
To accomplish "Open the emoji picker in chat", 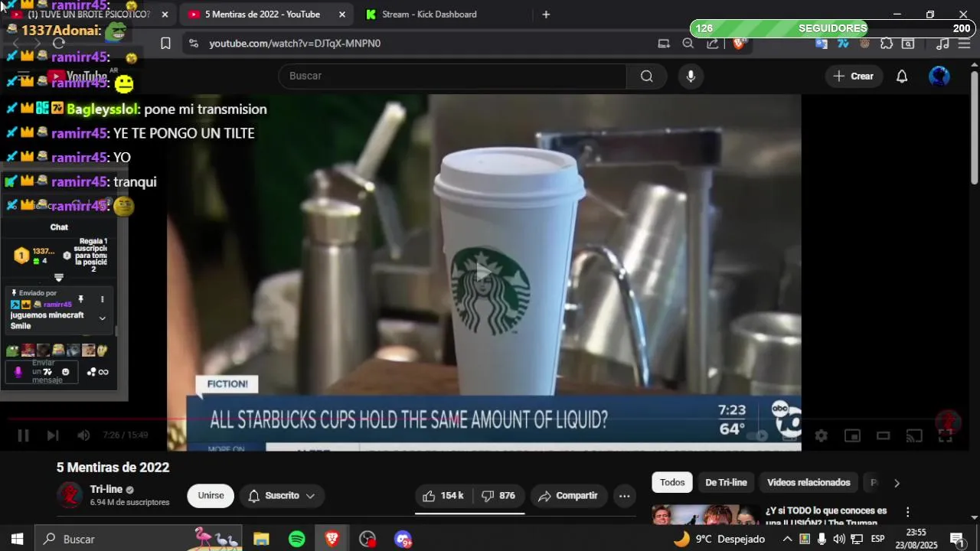I will coord(65,372).
